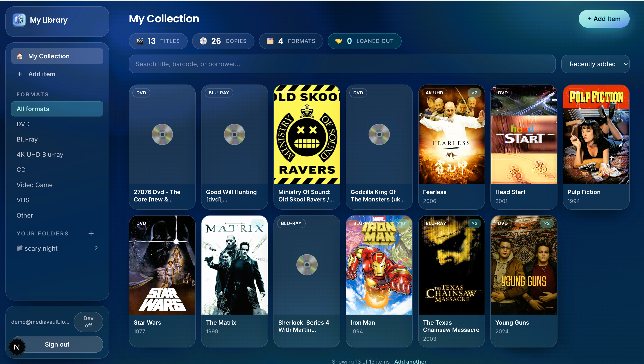Click The Texas Chainsaw Massacre title text
This screenshot has width=644, height=364.
(451, 326)
